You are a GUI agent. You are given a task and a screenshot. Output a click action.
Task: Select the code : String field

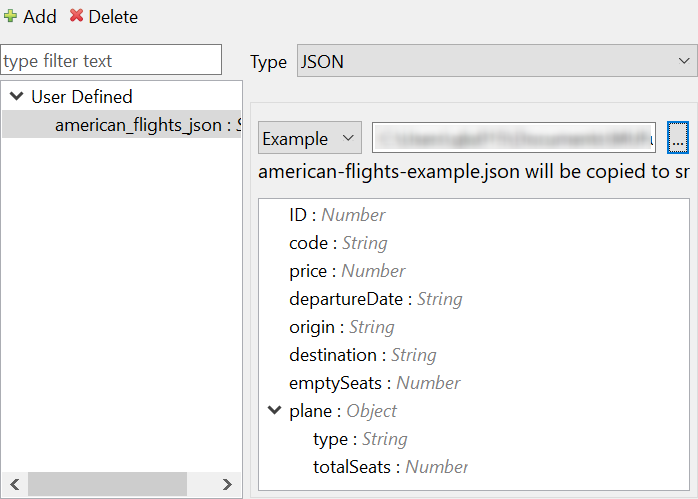[x=338, y=243]
